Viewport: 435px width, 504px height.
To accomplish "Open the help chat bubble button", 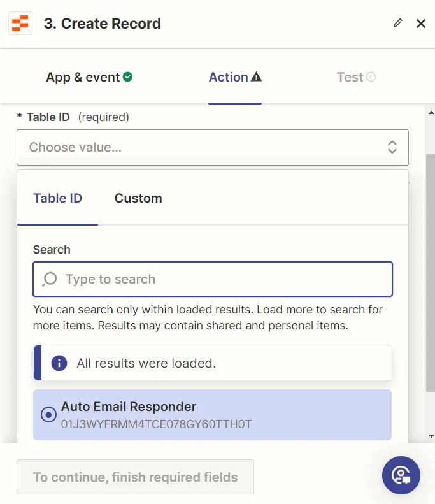I will click(401, 475).
